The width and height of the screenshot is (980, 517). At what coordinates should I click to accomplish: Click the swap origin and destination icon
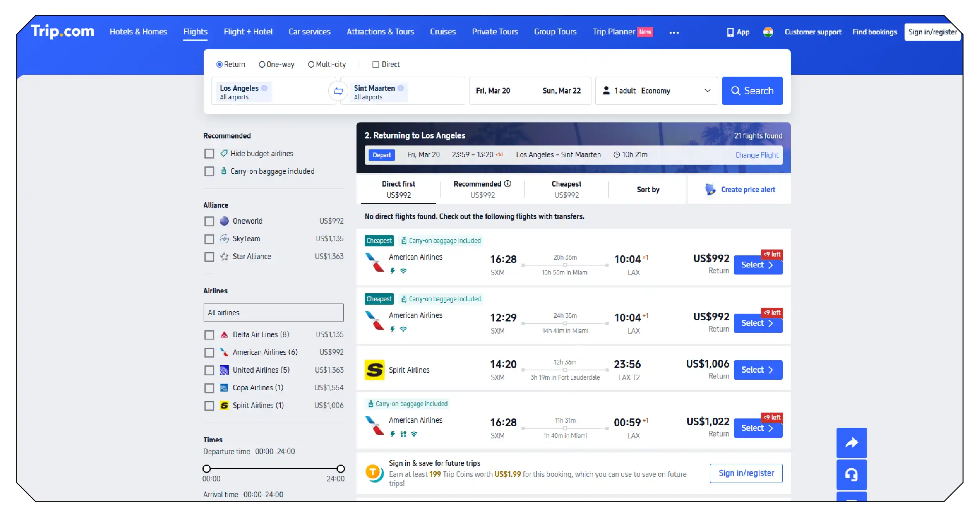click(338, 91)
